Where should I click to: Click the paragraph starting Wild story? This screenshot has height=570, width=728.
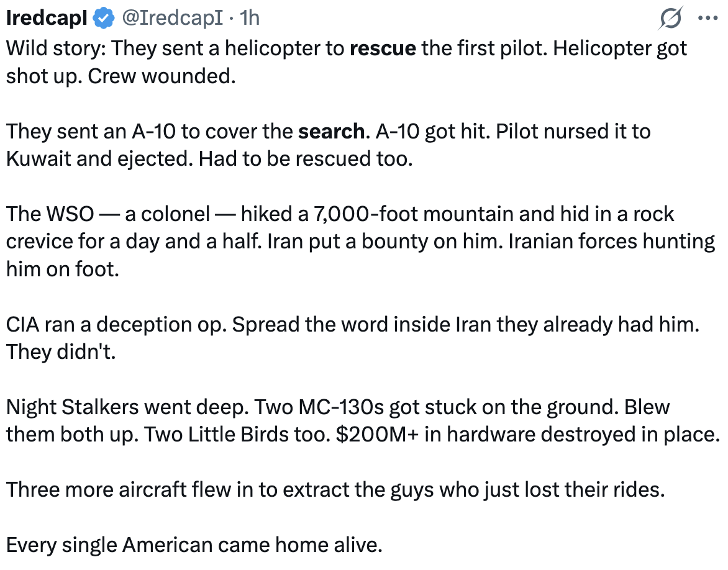point(347,62)
